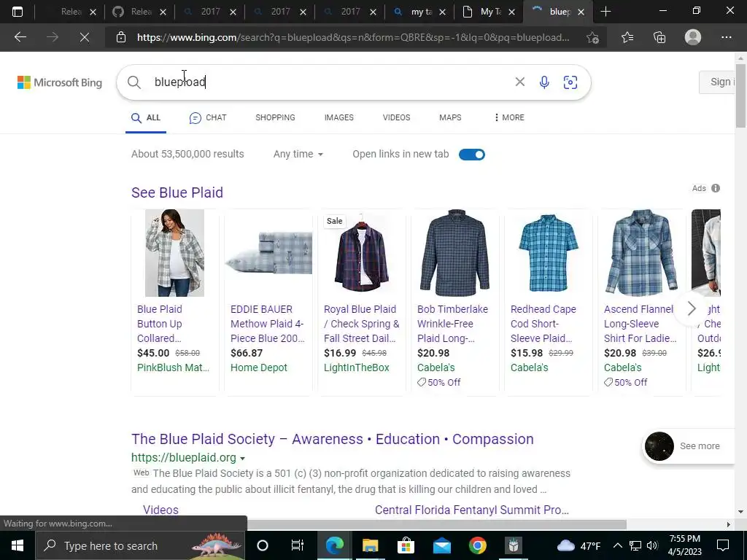Click the Windows taskbar search box
This screenshot has width=747, height=560.
[141, 545]
